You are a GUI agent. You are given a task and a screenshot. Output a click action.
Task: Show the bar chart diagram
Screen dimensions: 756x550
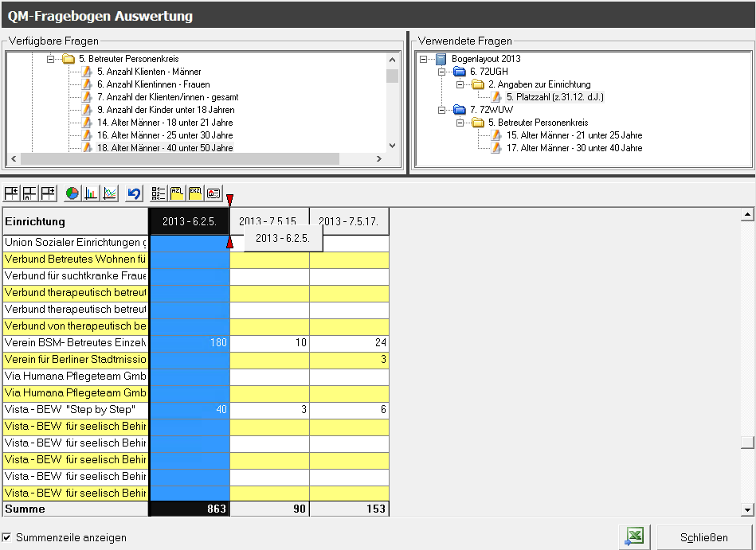coord(91,193)
